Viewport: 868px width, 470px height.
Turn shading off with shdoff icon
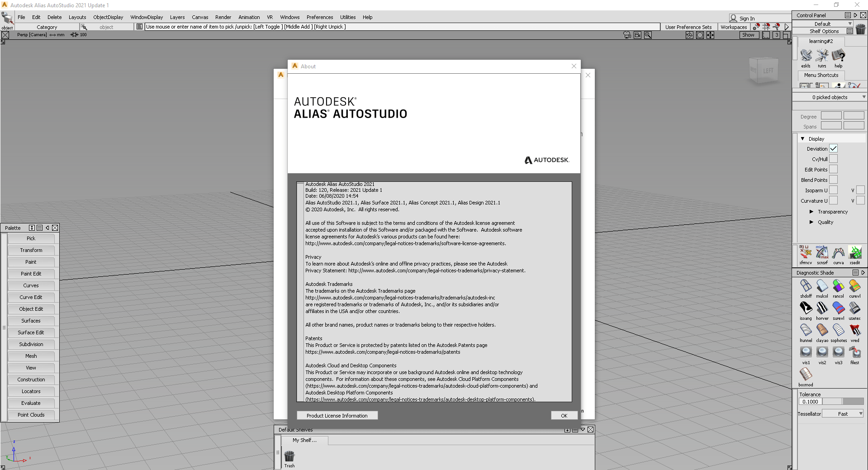(x=806, y=286)
